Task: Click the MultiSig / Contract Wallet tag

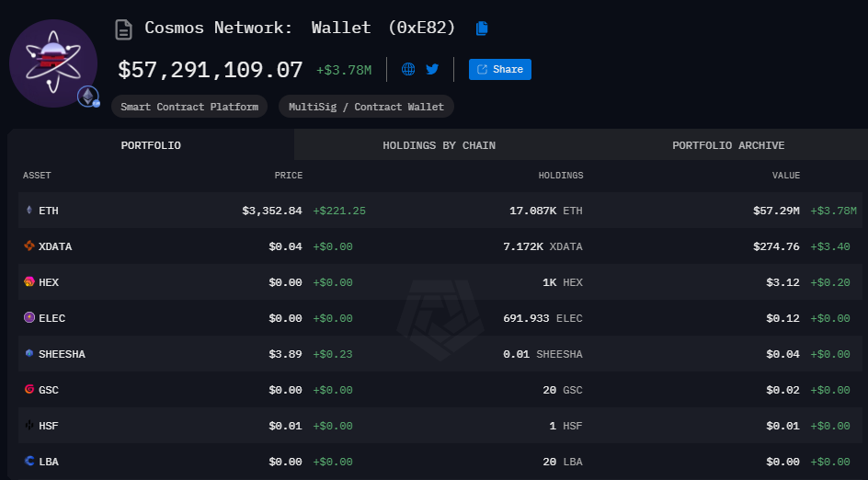Action: point(366,107)
